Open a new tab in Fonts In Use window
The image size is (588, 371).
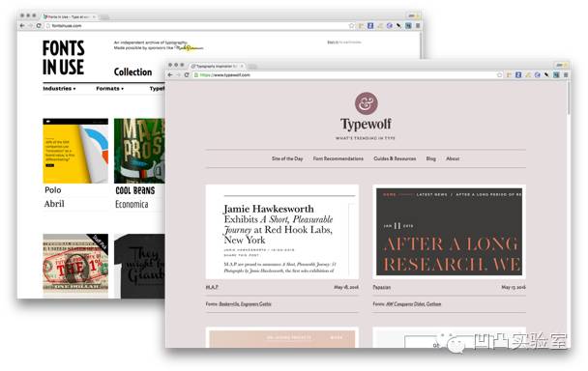(104, 16)
